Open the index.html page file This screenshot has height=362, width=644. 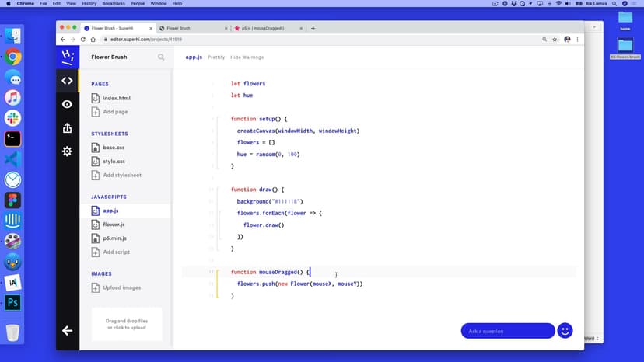coord(116,99)
